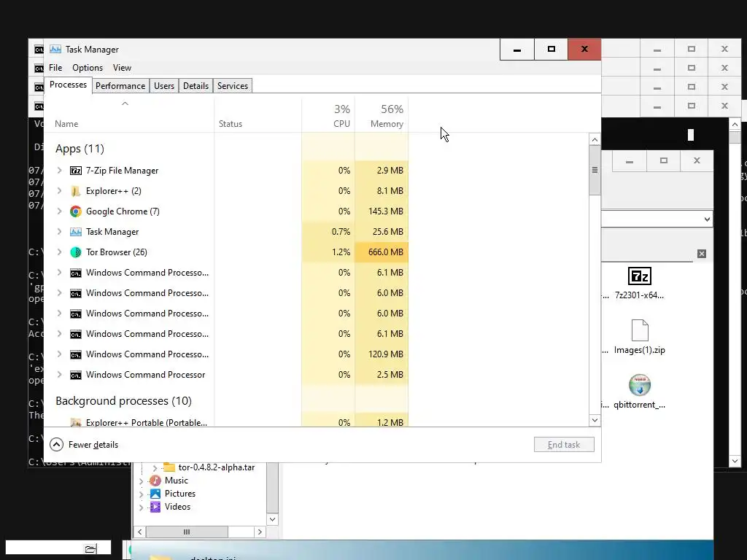Image resolution: width=747 pixels, height=560 pixels.
Task: Click the command prompt window scroll down arrow
Action: pos(735,461)
